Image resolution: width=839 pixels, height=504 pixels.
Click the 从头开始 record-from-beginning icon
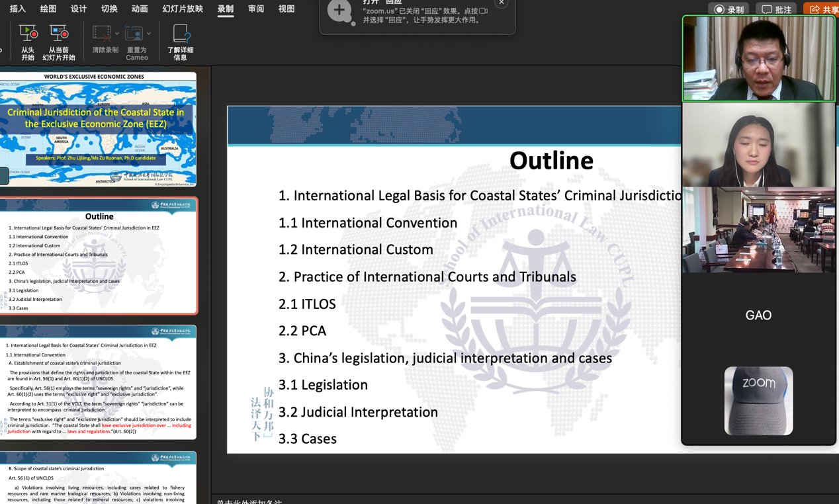pyautogui.click(x=28, y=33)
